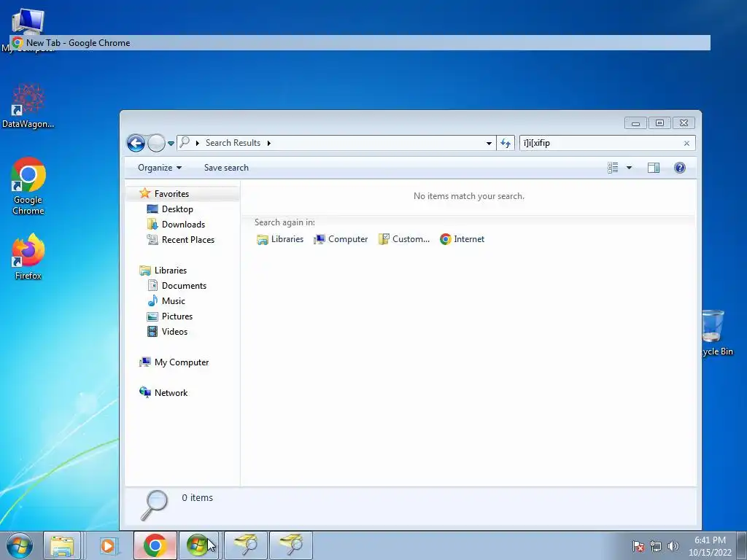Open the Windows Start menu

pos(20,545)
